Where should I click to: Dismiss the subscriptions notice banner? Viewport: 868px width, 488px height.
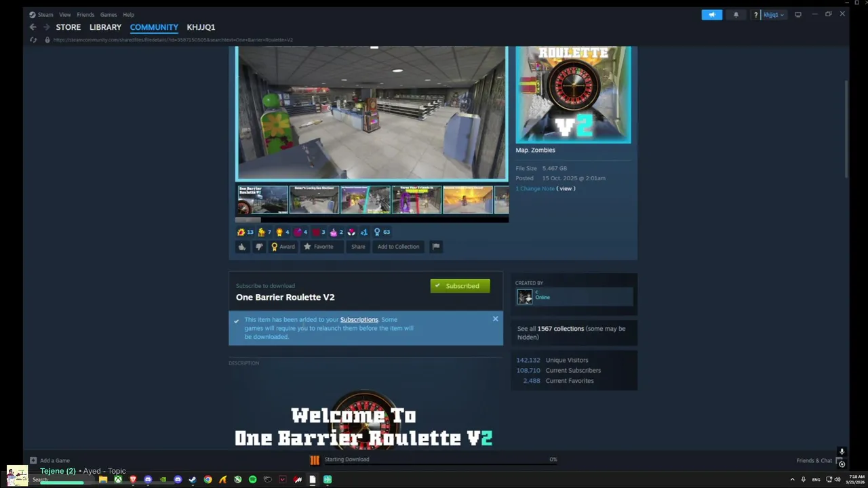pos(495,319)
